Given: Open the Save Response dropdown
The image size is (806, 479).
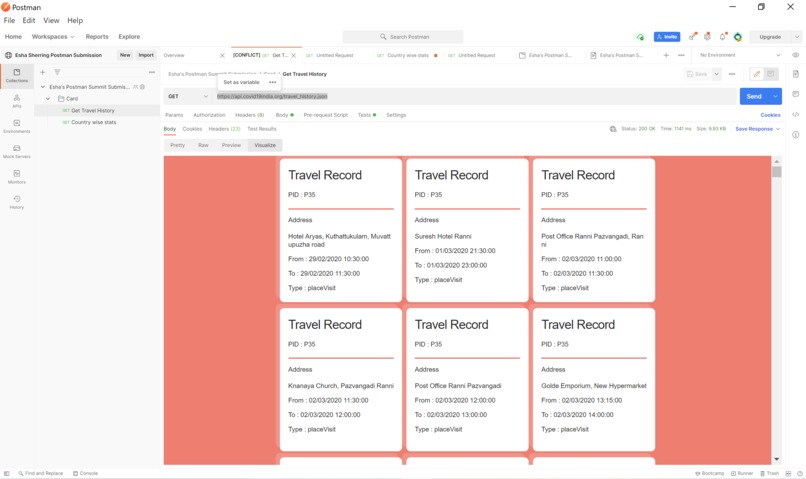Looking at the screenshot, I should pos(757,129).
